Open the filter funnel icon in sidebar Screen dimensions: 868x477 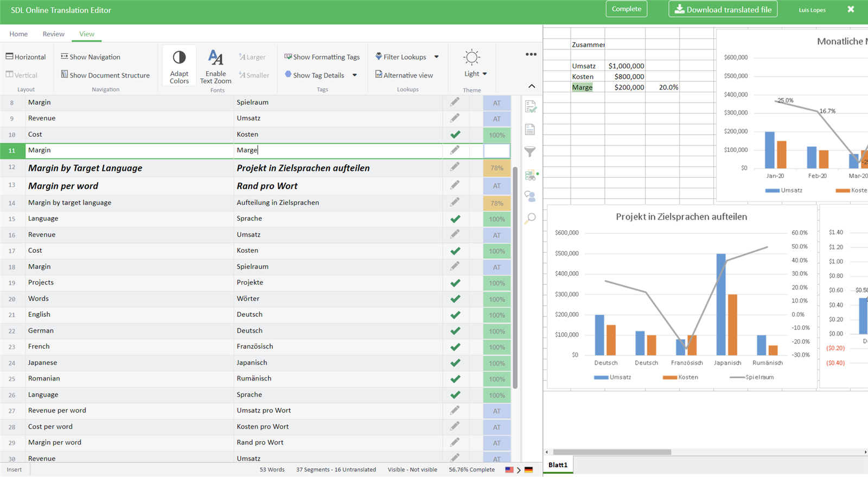(x=530, y=151)
